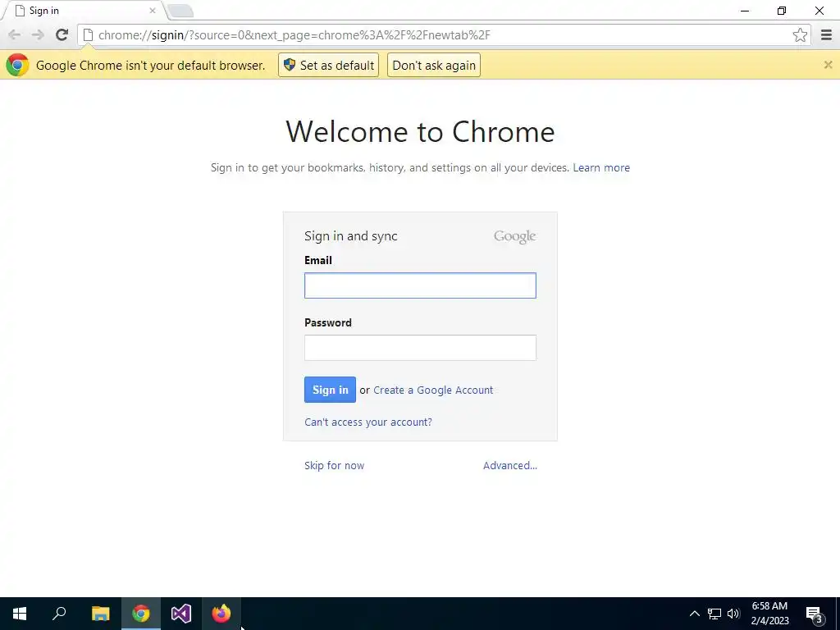Focus the Email input field

coord(420,285)
